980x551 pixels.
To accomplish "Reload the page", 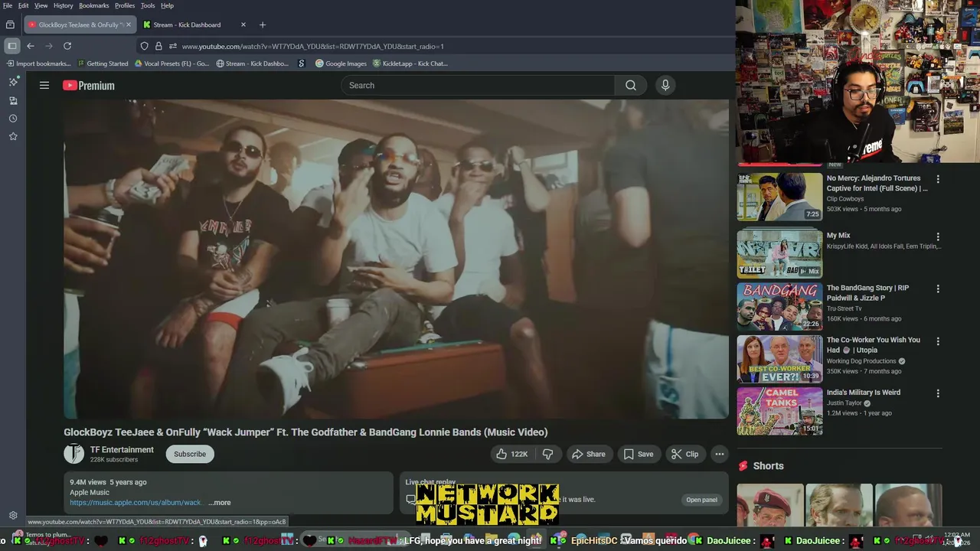I will [x=67, y=46].
